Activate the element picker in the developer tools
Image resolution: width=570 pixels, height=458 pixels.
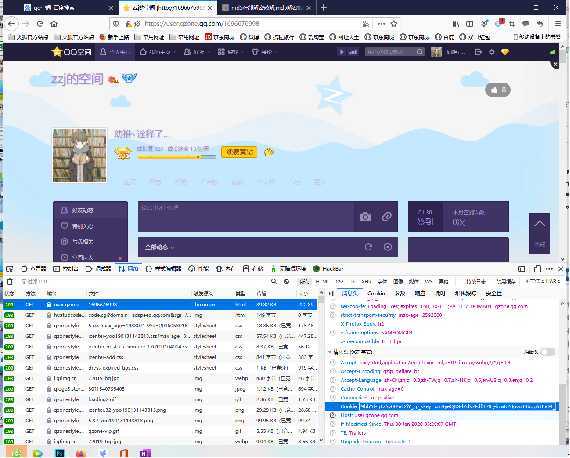tap(9, 269)
